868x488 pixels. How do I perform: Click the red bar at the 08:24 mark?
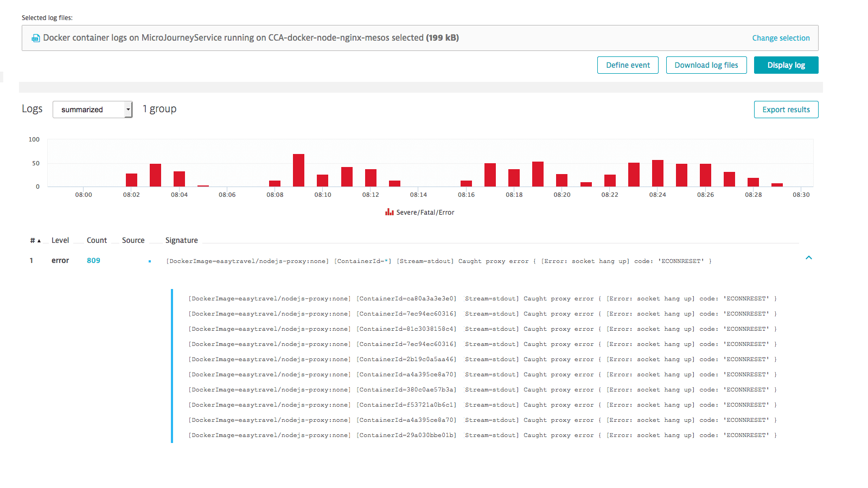point(657,174)
